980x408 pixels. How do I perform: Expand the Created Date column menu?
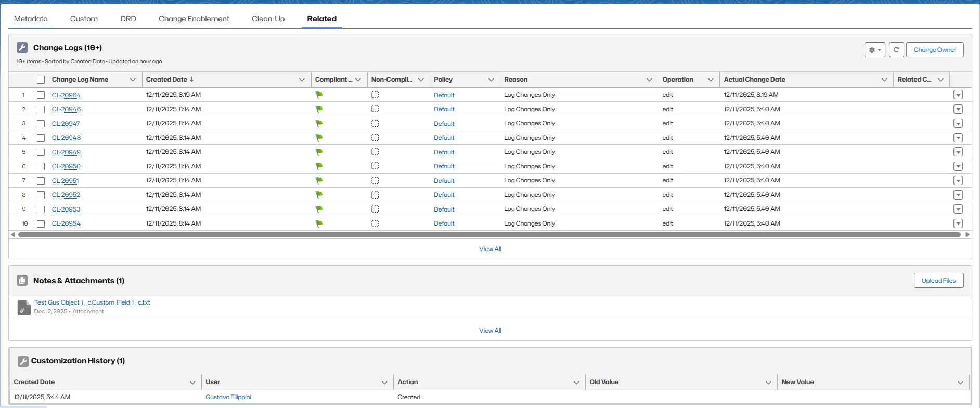click(302, 80)
